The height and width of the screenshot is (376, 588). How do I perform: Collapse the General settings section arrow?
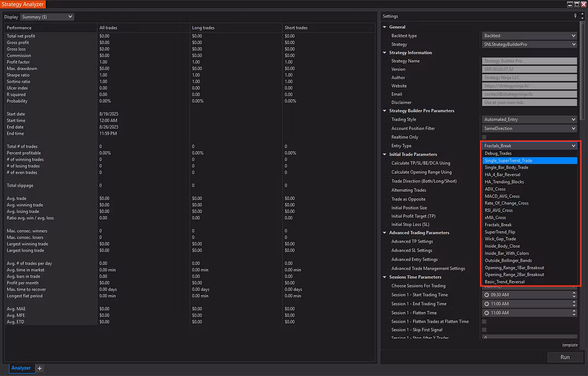point(384,27)
